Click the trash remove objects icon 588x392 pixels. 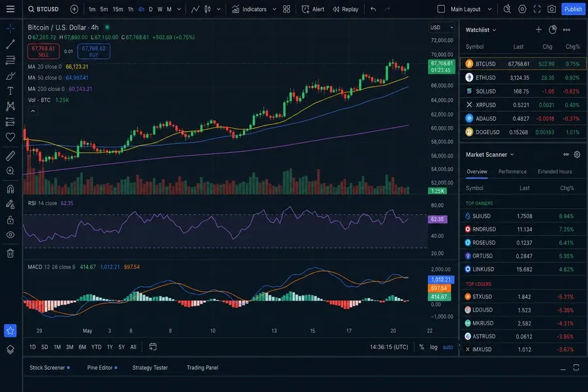click(10, 253)
